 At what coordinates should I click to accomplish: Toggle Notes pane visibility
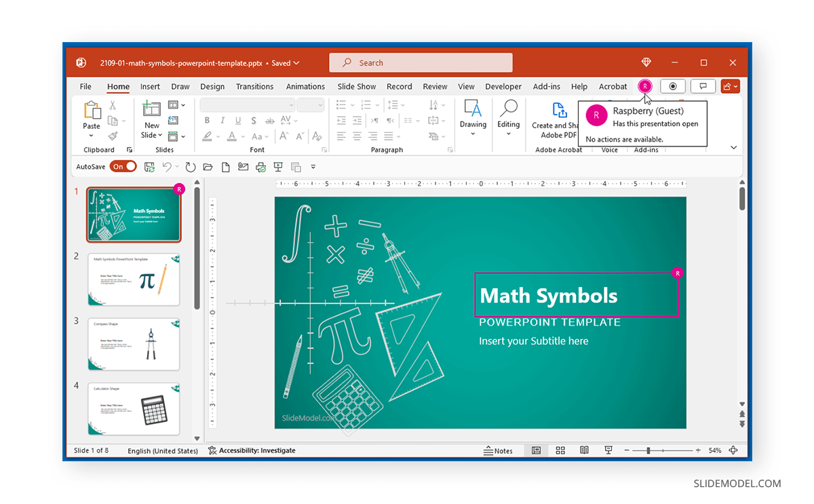[498, 450]
